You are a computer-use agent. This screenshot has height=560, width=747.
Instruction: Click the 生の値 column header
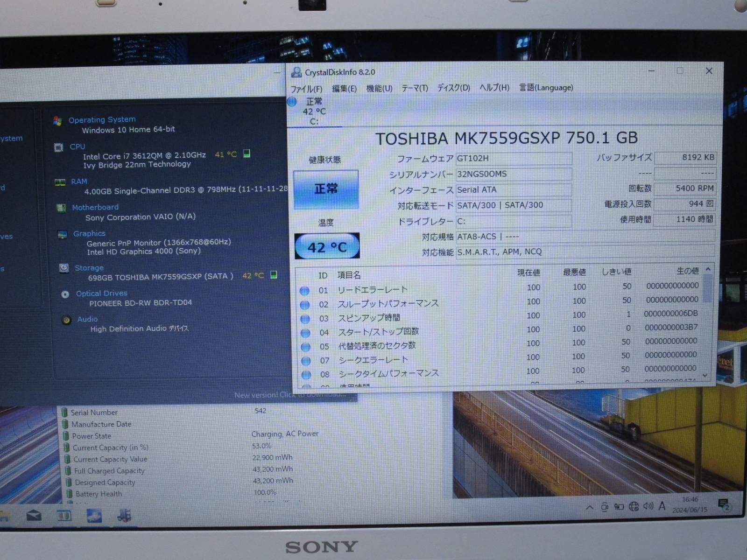pyautogui.click(x=688, y=271)
